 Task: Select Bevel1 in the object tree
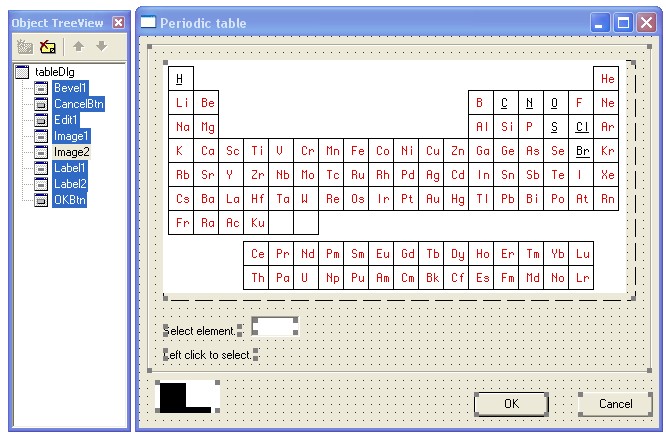pos(72,88)
